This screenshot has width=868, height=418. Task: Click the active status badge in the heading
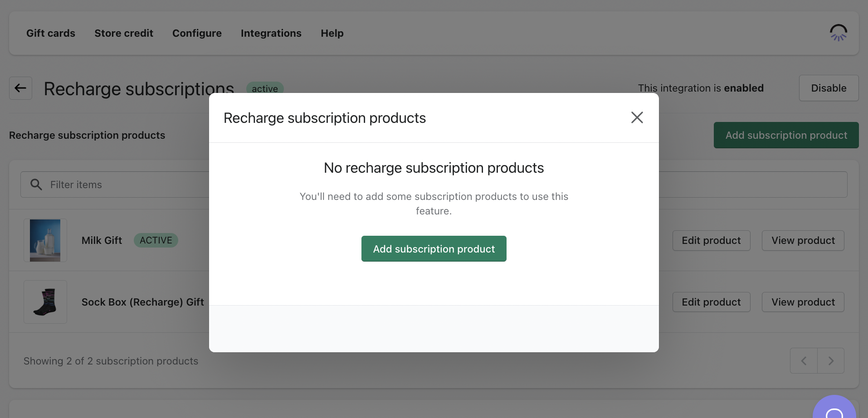pos(265,88)
